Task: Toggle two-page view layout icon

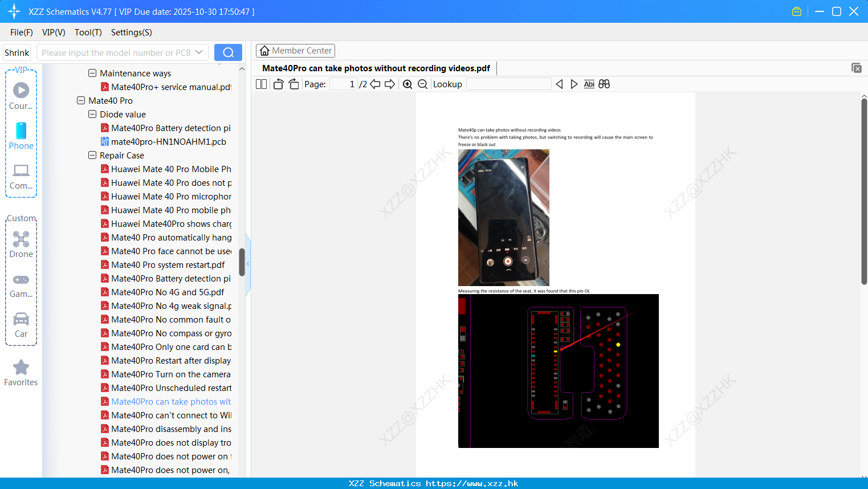Action: 261,84
